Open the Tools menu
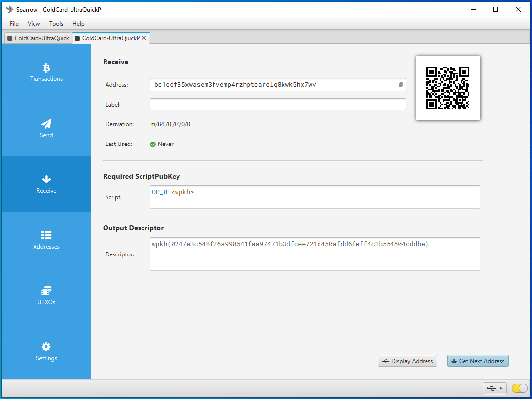 (56, 23)
